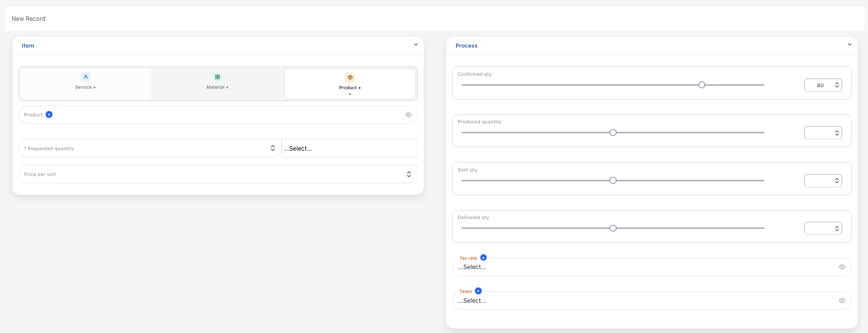This screenshot has width=868, height=333.
Task: Toggle the eye icon in Taxes field
Action: [842, 301]
